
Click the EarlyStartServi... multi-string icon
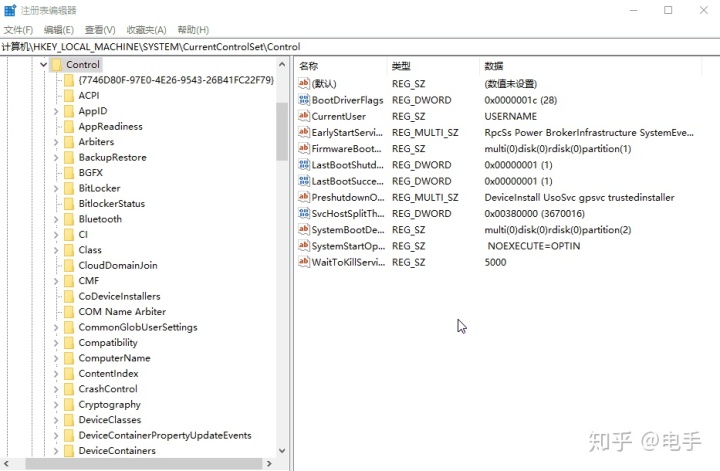click(x=304, y=132)
